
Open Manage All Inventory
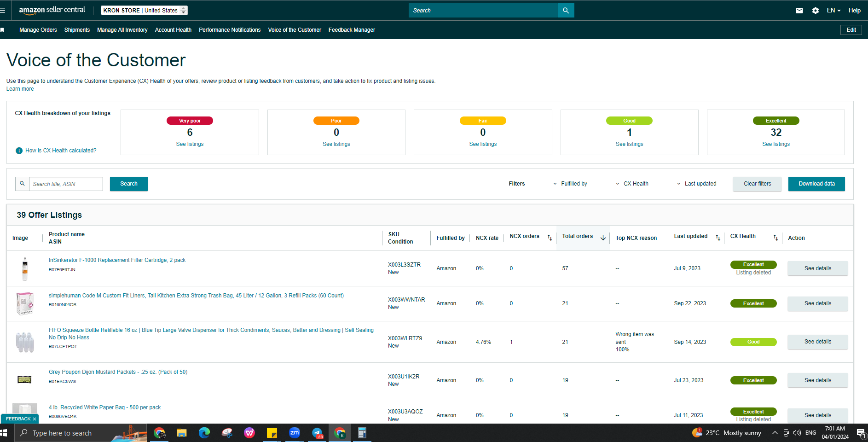pos(122,30)
